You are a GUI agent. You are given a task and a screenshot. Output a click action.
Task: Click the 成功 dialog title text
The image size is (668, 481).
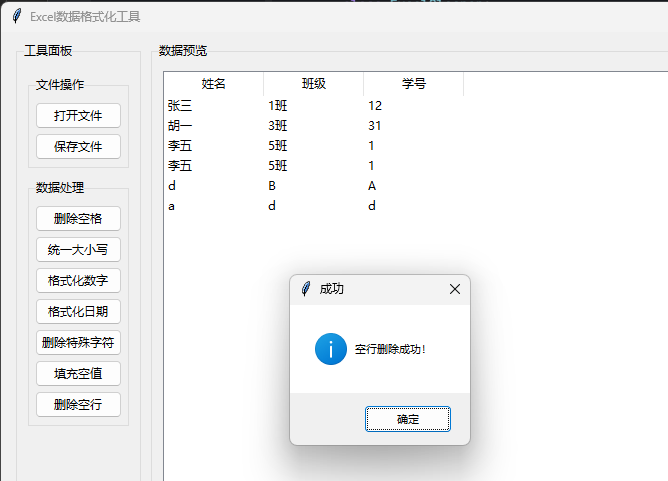[331, 289]
